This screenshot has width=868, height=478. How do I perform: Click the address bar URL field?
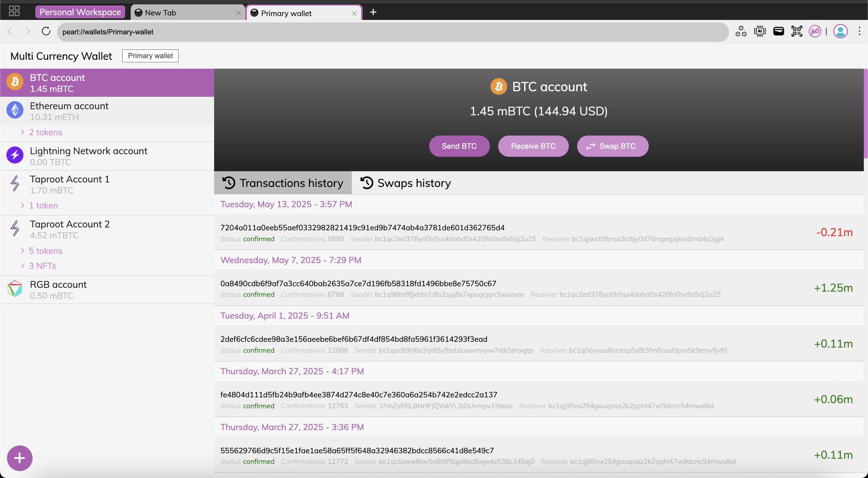[x=393, y=32]
